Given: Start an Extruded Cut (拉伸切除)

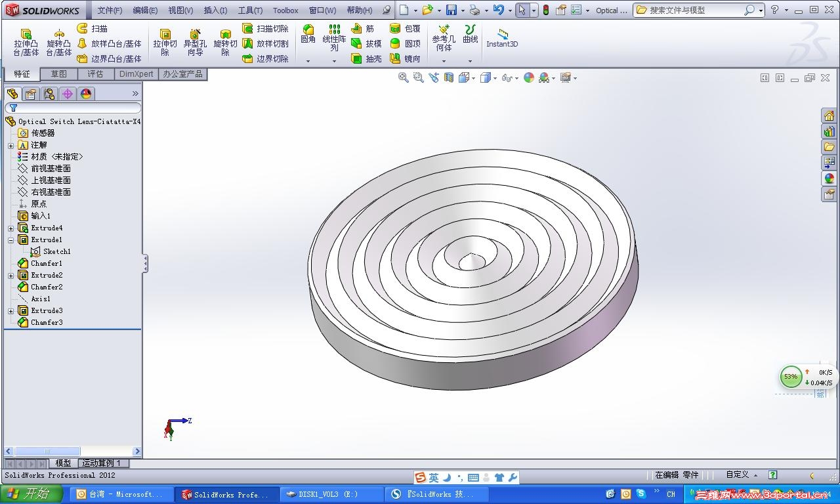Looking at the screenshot, I should pos(165,43).
